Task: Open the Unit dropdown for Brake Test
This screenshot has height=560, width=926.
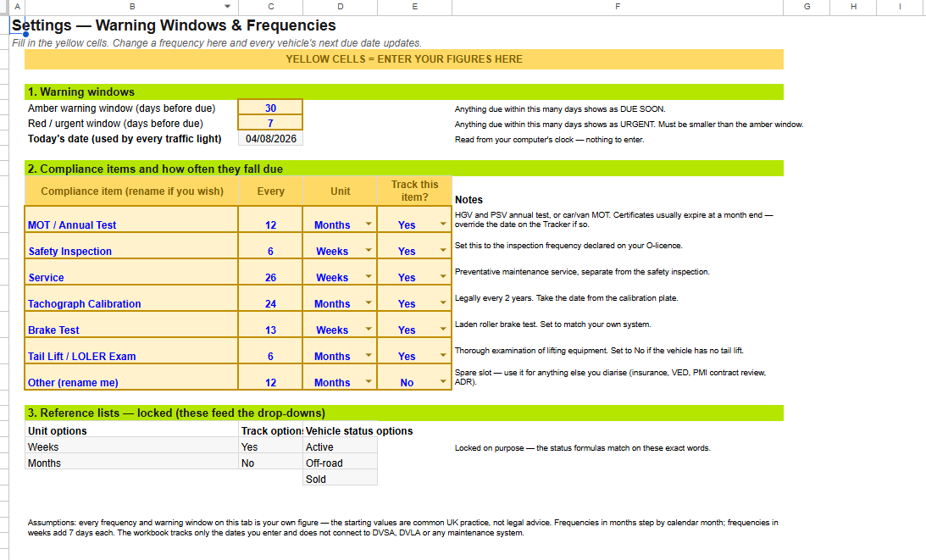Action: tap(369, 330)
